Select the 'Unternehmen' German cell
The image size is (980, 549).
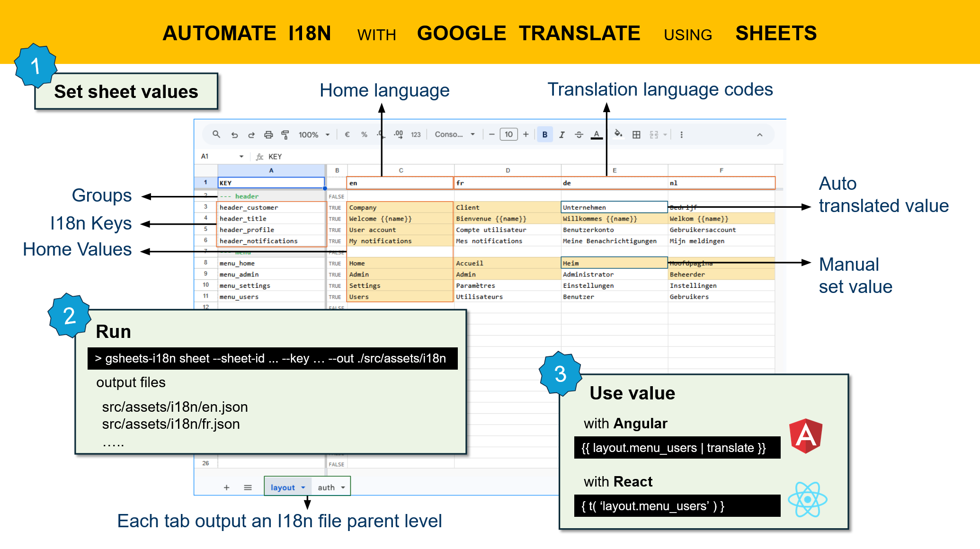tap(615, 207)
